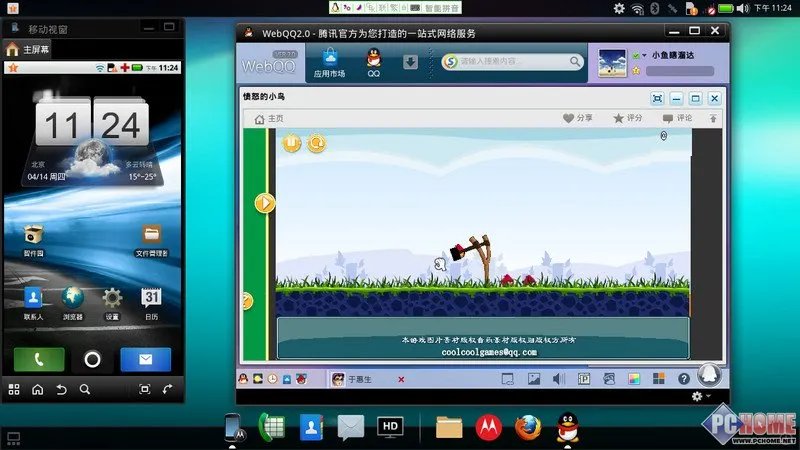Click the 分享 share button
This screenshot has height=450, width=800.
tap(578, 118)
